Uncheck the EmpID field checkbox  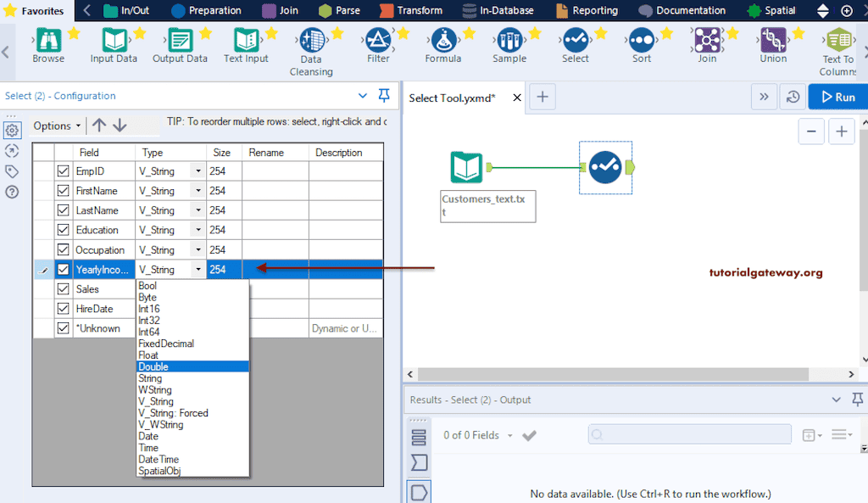tap(64, 170)
